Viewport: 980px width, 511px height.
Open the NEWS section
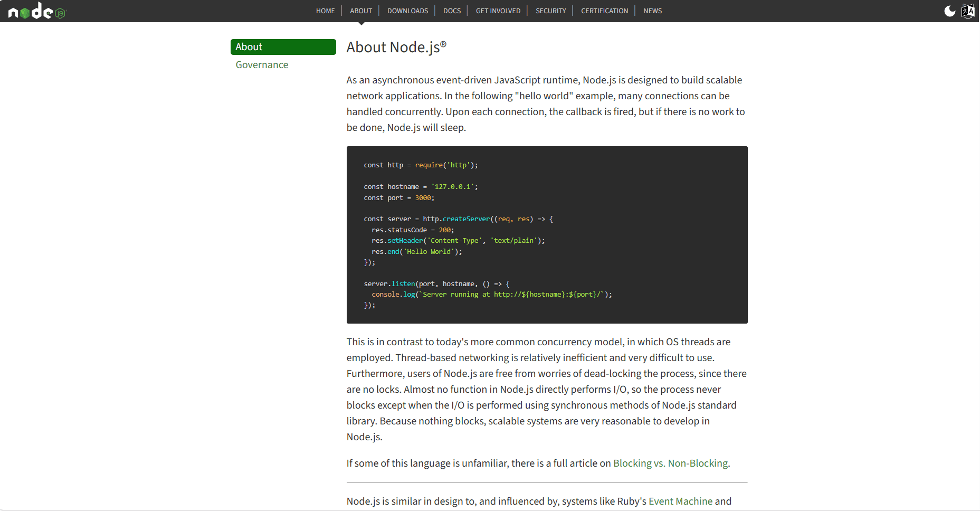coord(652,11)
